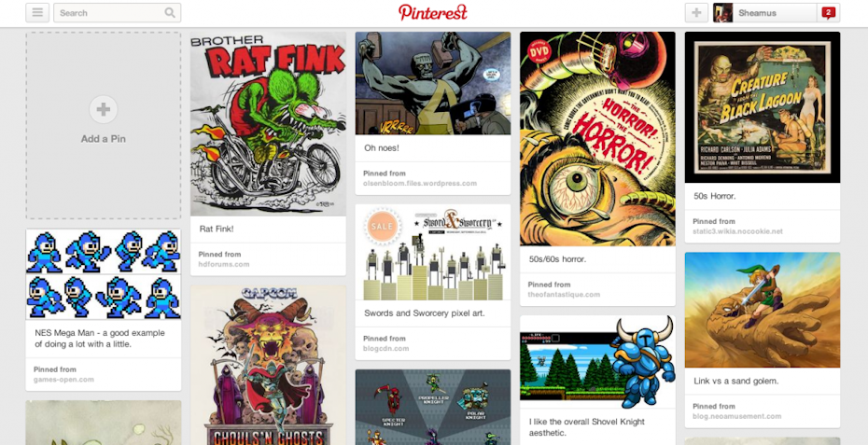Open the Brother Rat Fink pin image
The width and height of the screenshot is (868, 445).
[269, 124]
